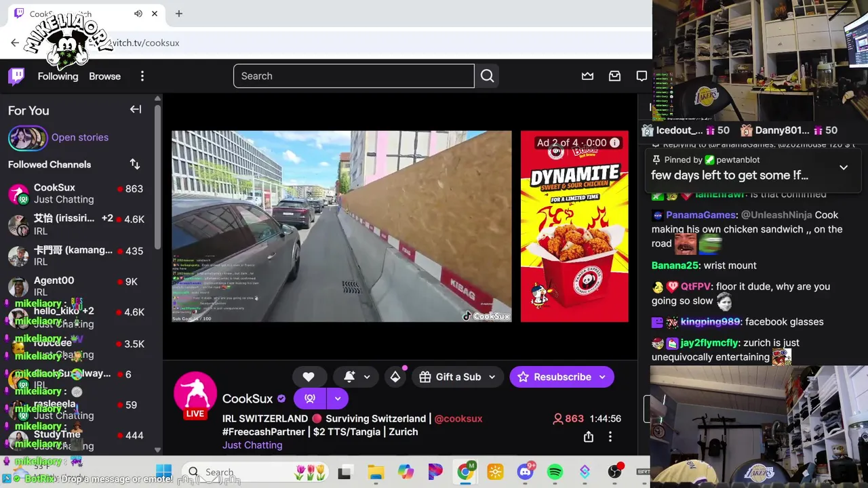The width and height of the screenshot is (868, 488).
Task: Open the bits diamond icon
Action: pos(395,377)
